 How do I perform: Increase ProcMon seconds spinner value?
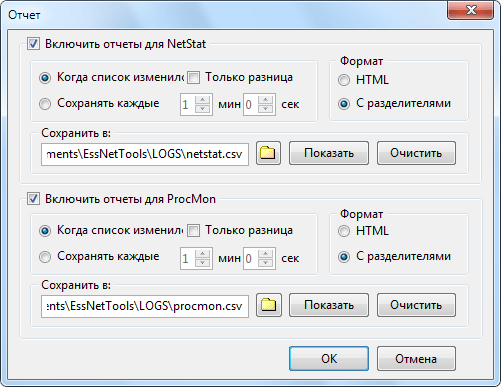coord(266,253)
